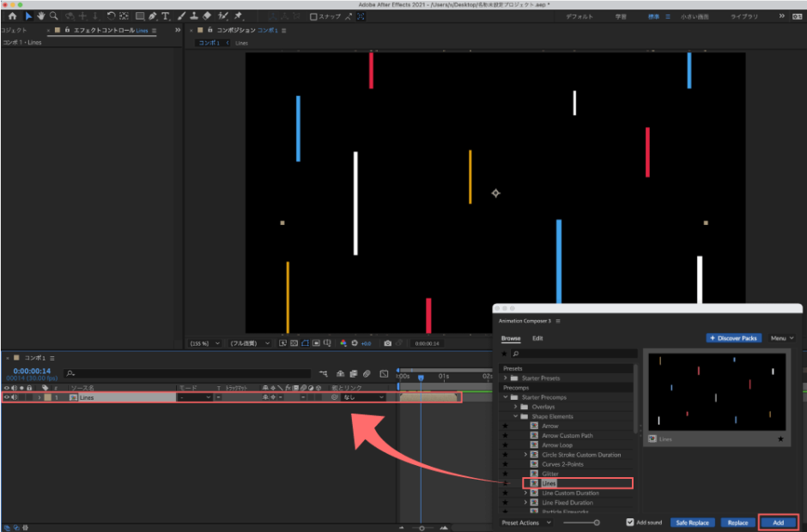Image resolution: width=807 pixels, height=532 pixels.
Task: Select the Rotation tool
Action: (x=110, y=15)
